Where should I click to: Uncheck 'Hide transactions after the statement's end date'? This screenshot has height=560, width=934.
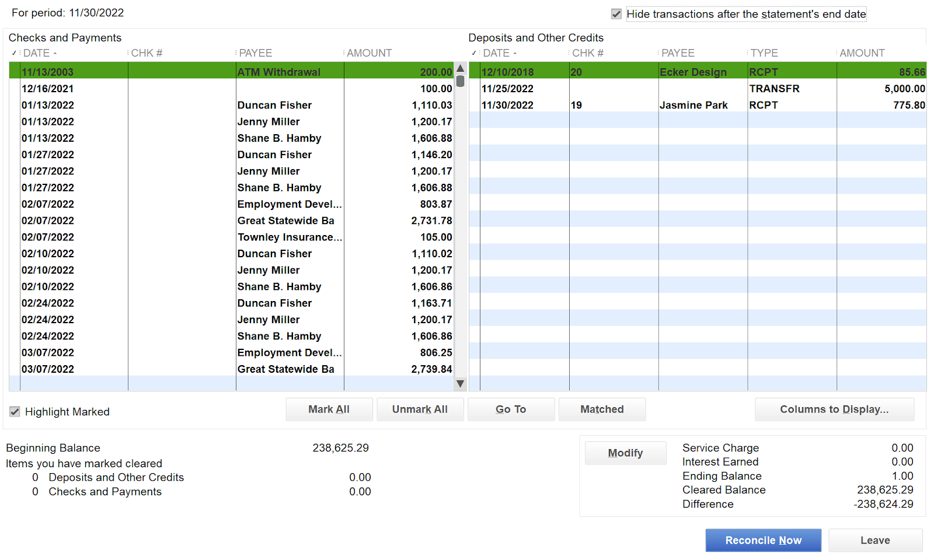(616, 13)
